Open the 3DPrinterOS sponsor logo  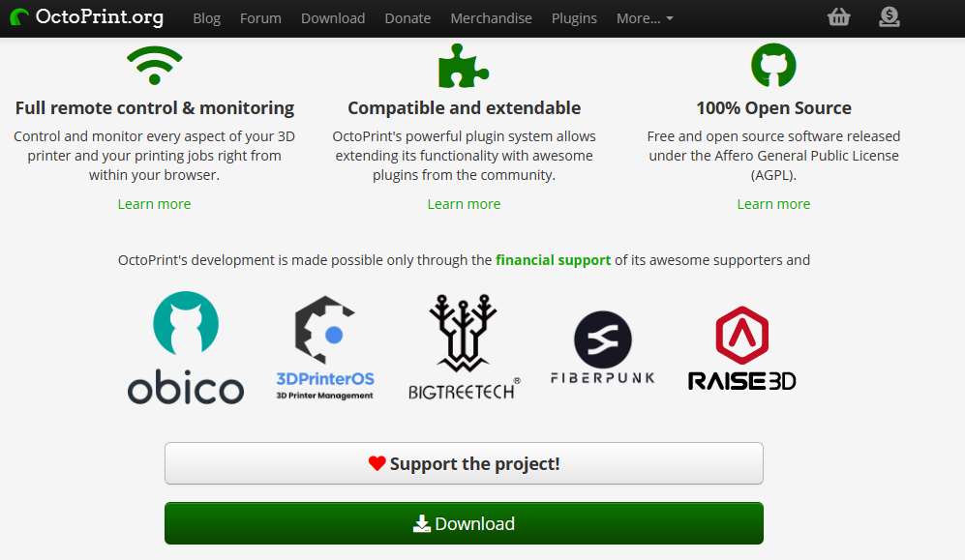pyautogui.click(x=325, y=347)
